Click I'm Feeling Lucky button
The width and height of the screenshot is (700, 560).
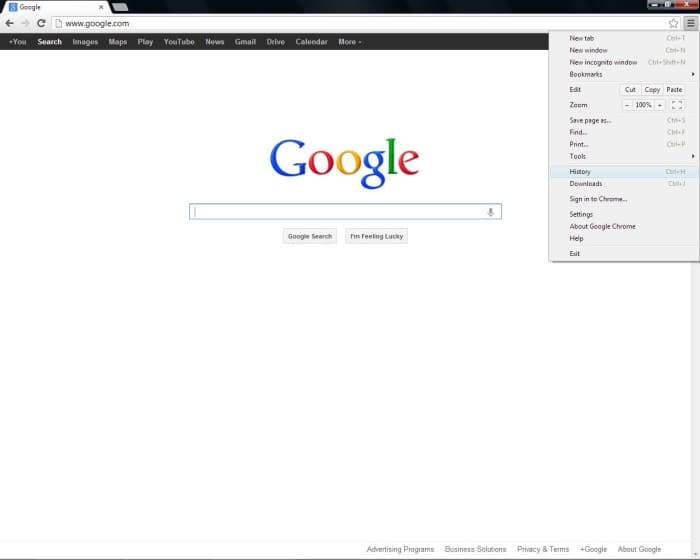(x=376, y=236)
